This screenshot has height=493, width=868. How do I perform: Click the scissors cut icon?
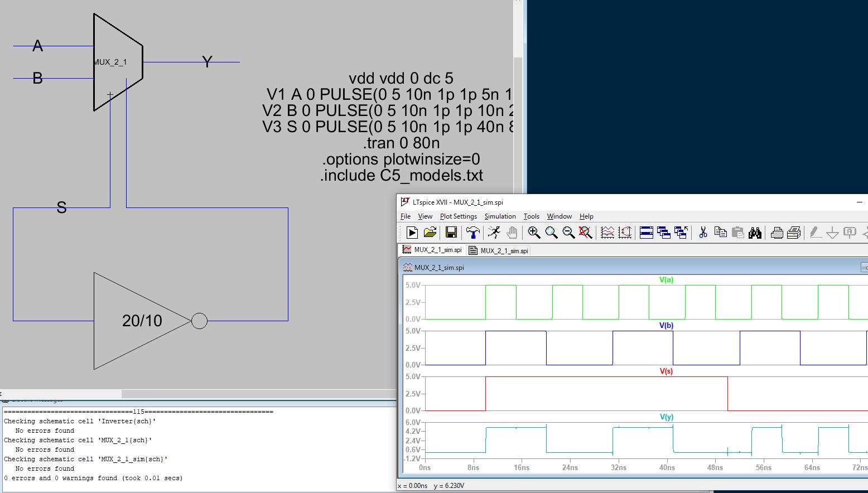[x=703, y=233]
